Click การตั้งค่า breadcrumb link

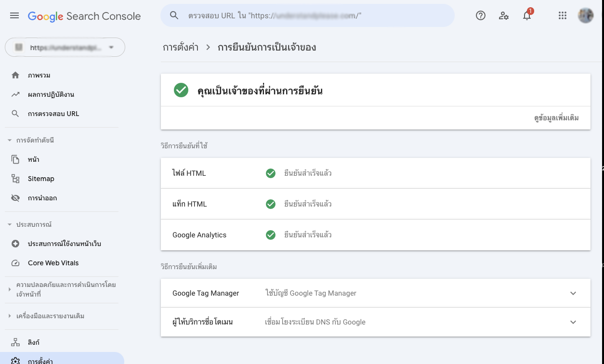pos(181,47)
